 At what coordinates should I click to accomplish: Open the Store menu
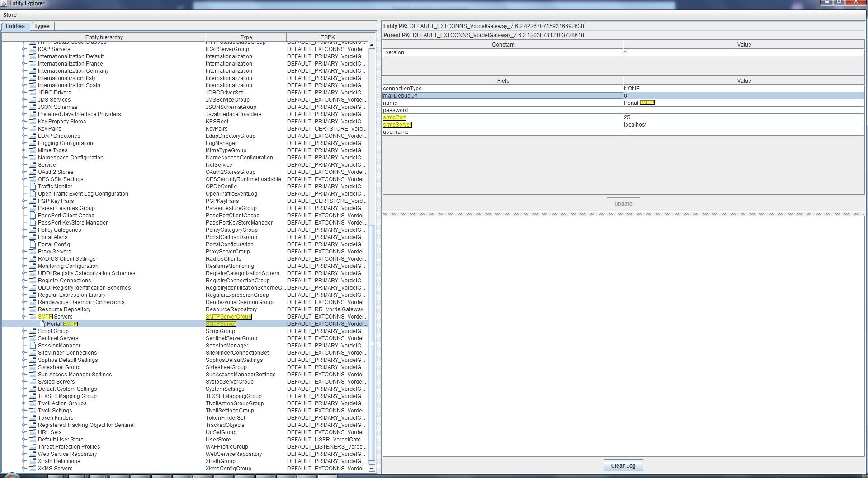[10, 15]
